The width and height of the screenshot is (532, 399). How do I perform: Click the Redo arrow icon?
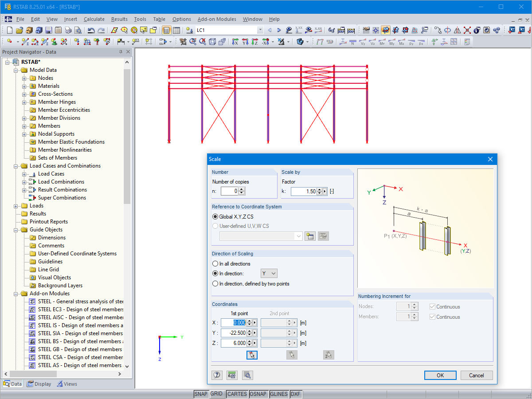click(x=101, y=30)
